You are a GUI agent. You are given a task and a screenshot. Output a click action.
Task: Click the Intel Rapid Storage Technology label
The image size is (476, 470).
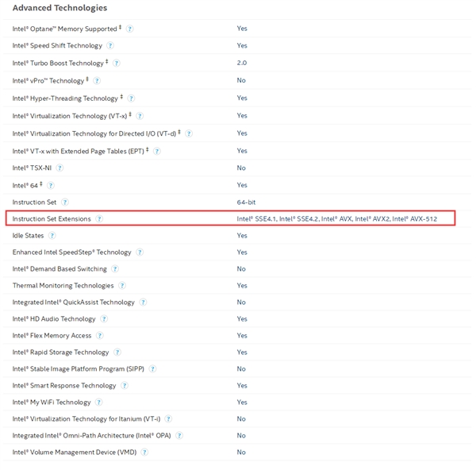pos(60,352)
